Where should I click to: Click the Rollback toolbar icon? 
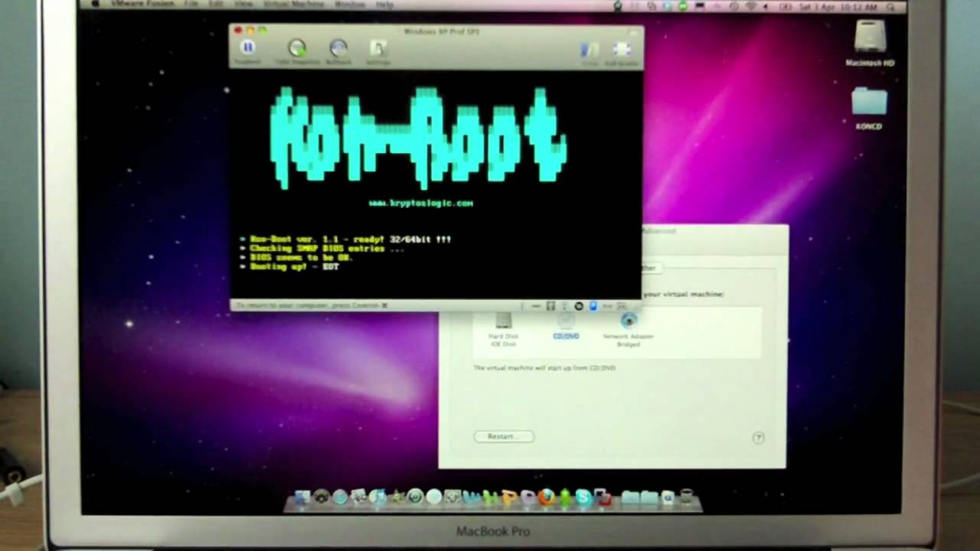[x=338, y=48]
